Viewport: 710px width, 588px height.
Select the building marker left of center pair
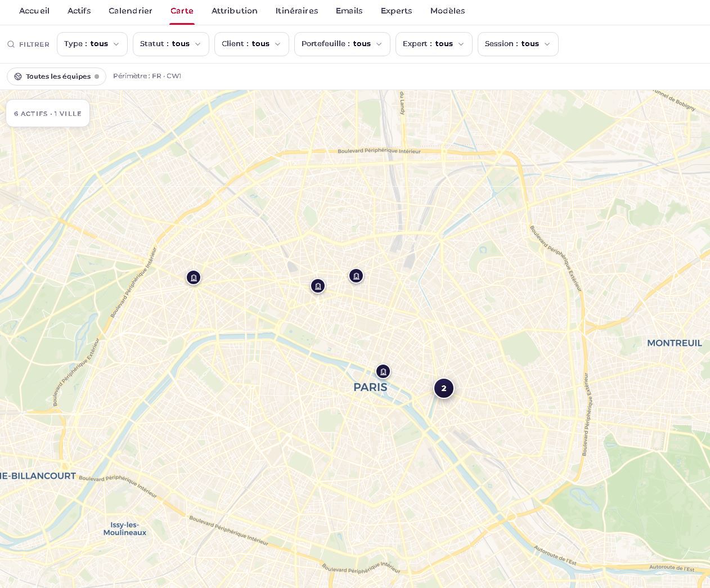pos(318,286)
